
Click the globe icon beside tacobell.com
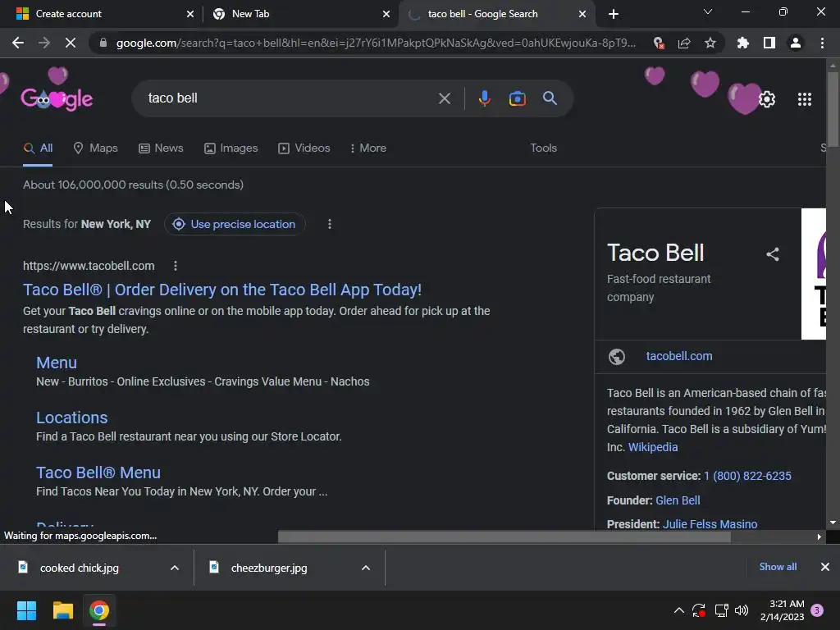tap(617, 356)
